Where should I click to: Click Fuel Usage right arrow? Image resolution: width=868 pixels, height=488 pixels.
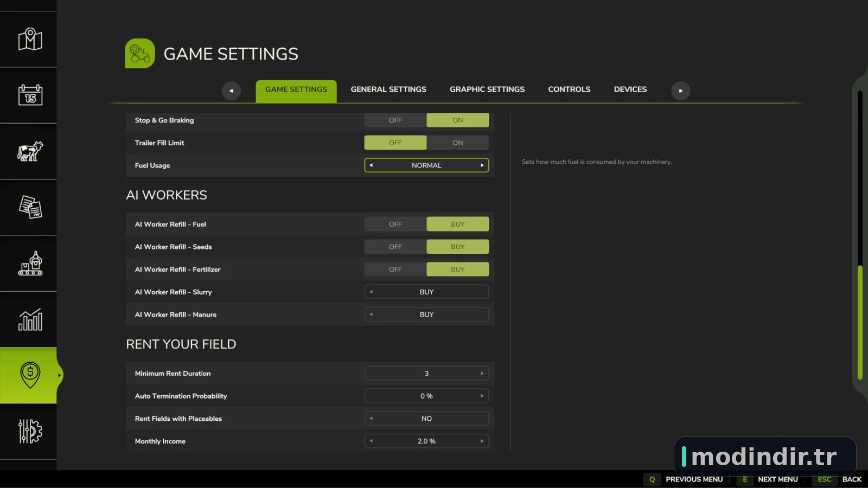(482, 165)
